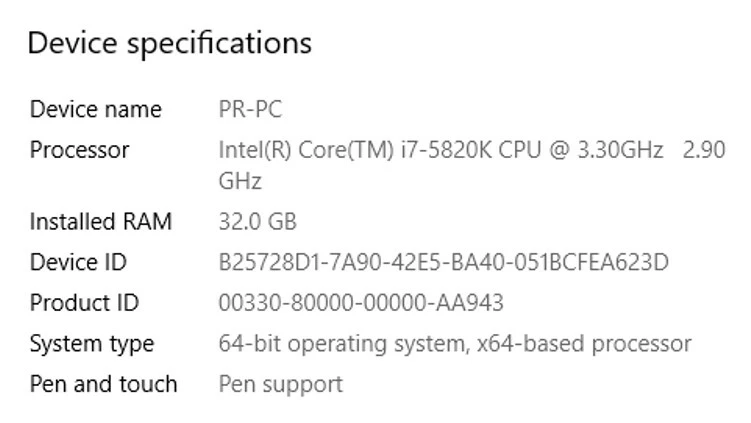This screenshot has height=423, width=751.
Task: Select the 32.0 GB RAM value
Action: coord(257,221)
